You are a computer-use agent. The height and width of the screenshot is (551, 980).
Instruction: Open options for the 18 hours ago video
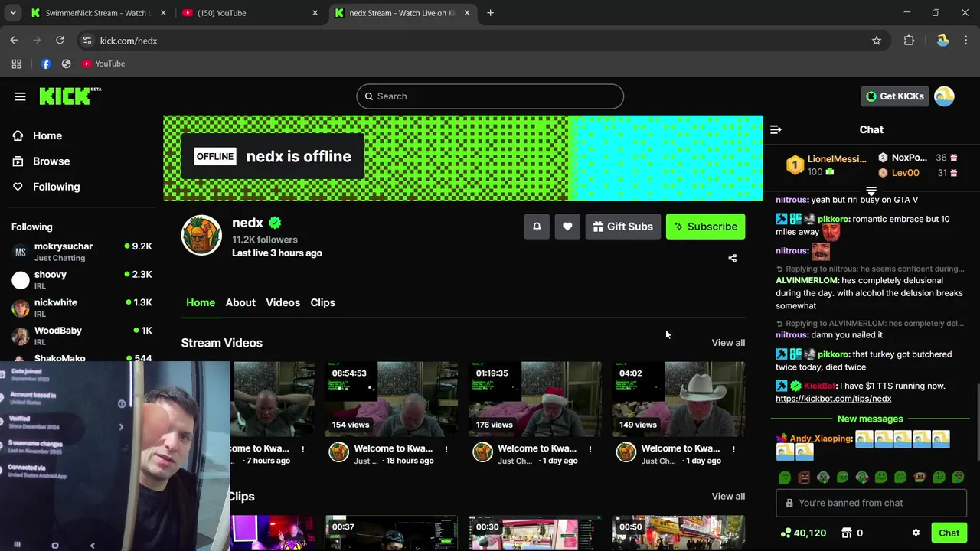click(446, 449)
